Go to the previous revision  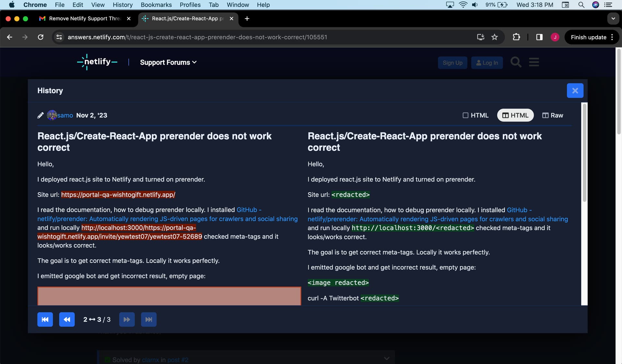pyautogui.click(x=67, y=319)
